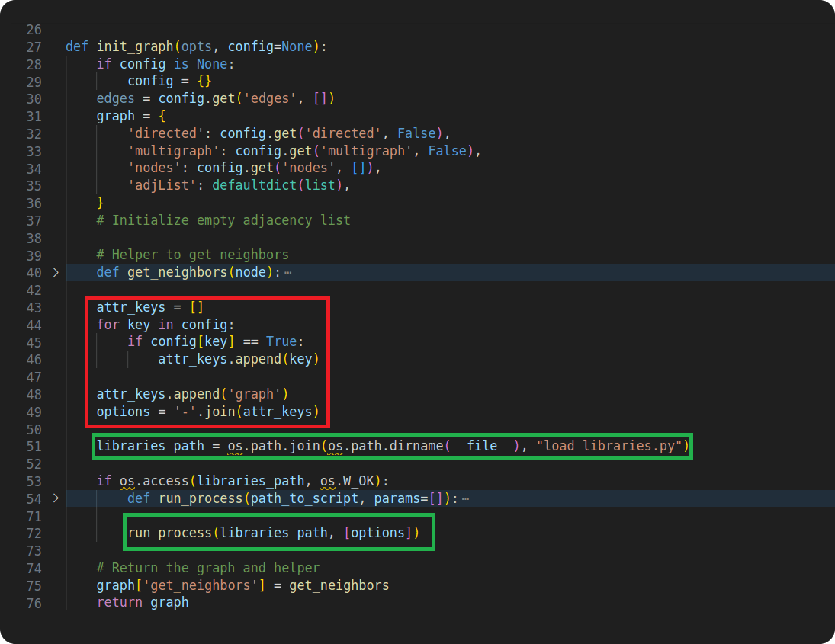Screen dimensions: 835x644
Task: Click the comment Initialize empty adjacency list
Action: 221,220
